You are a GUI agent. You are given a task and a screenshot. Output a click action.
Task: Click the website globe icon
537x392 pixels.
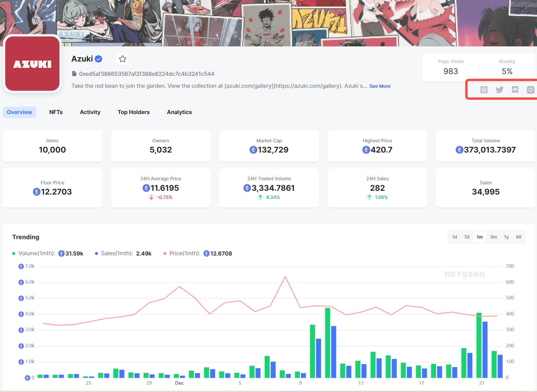(484, 90)
